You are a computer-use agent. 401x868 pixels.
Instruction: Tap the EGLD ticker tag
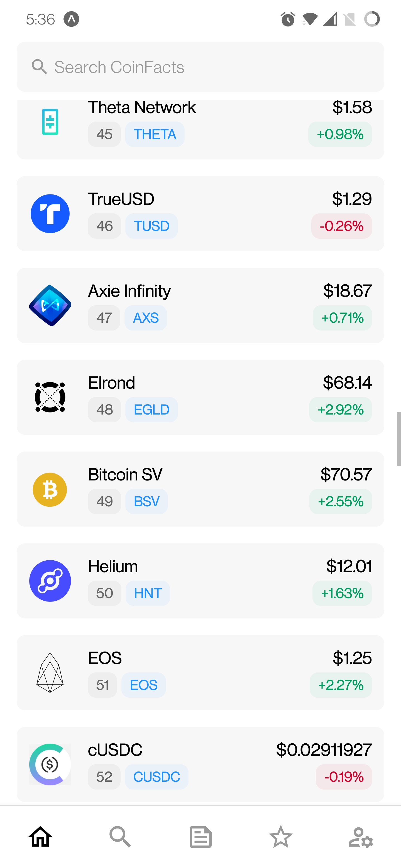tap(151, 410)
